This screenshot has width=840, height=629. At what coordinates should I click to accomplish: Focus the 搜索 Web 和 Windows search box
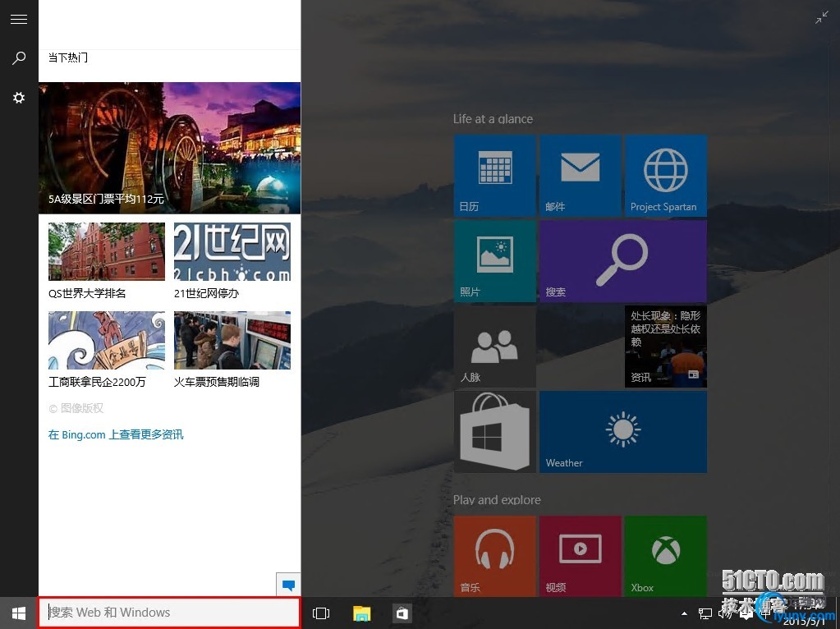(169, 613)
